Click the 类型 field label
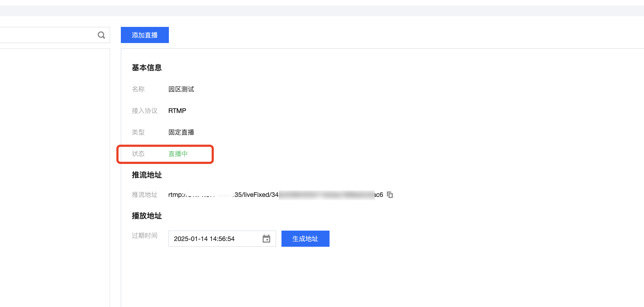Image resolution: width=644 pixels, height=307 pixels. coord(138,132)
